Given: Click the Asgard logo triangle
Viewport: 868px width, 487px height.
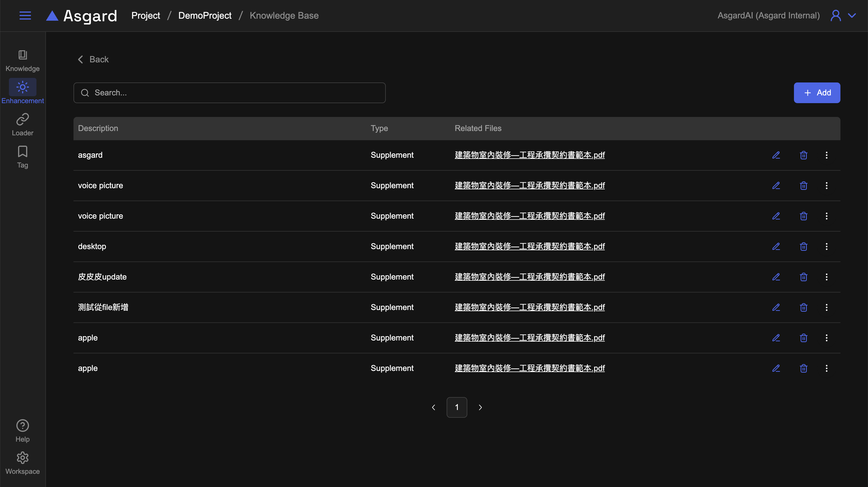Looking at the screenshot, I should (52, 16).
